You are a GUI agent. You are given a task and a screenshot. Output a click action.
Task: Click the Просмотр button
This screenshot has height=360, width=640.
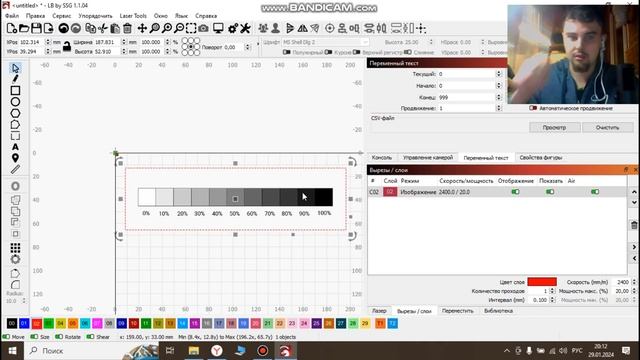(x=555, y=127)
